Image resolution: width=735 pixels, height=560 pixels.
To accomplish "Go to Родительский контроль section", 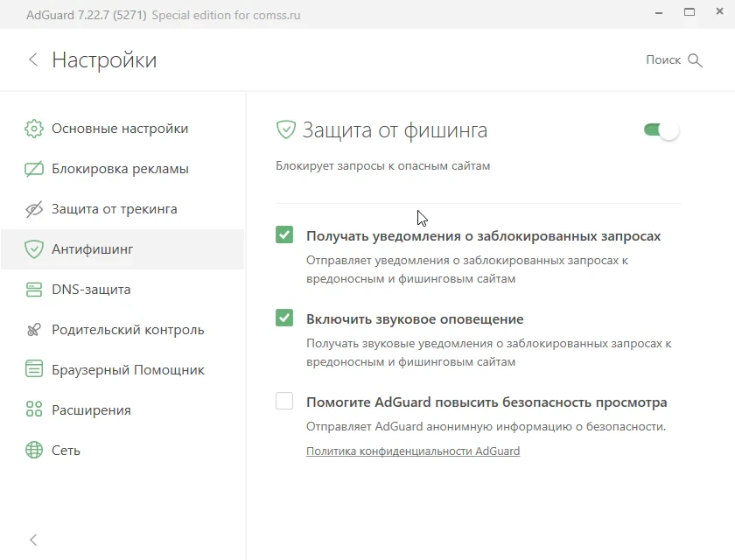I will [x=122, y=330].
